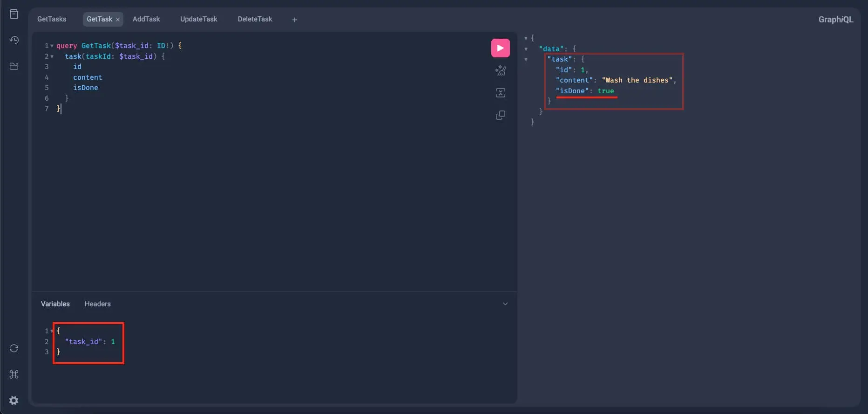This screenshot has height=414, width=868.
Task: Copy the query using copy icon
Action: tap(500, 115)
